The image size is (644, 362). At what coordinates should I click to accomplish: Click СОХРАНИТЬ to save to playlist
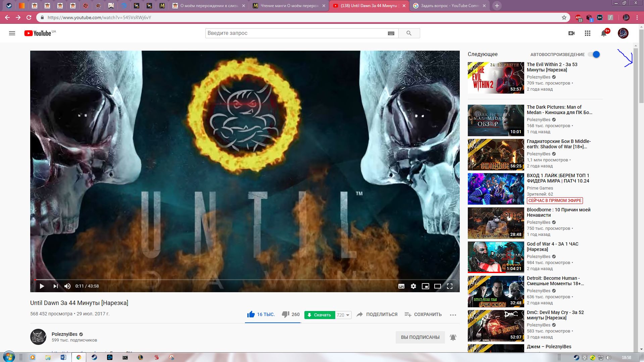[x=423, y=314]
